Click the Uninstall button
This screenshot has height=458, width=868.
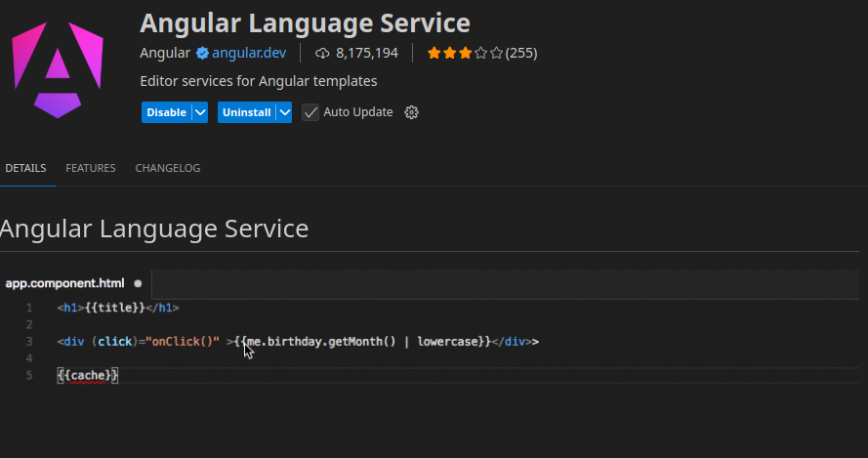(246, 112)
